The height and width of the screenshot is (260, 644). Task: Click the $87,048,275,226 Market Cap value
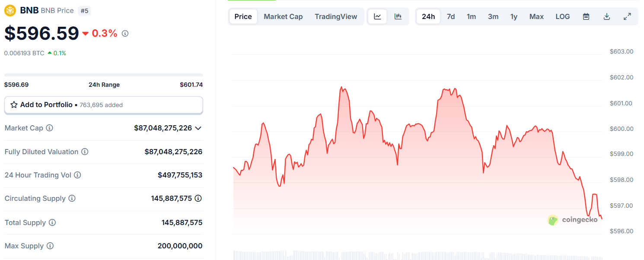coord(163,128)
